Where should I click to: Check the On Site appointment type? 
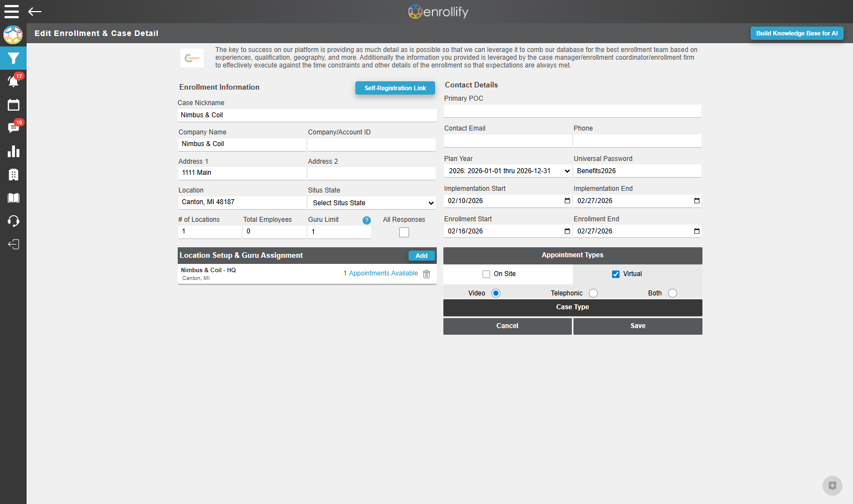tap(486, 274)
